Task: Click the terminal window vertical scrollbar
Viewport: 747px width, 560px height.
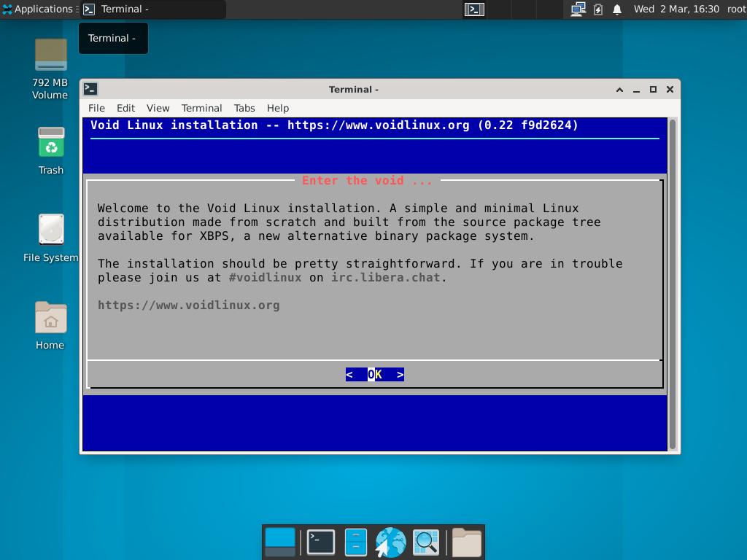Action: click(x=672, y=284)
